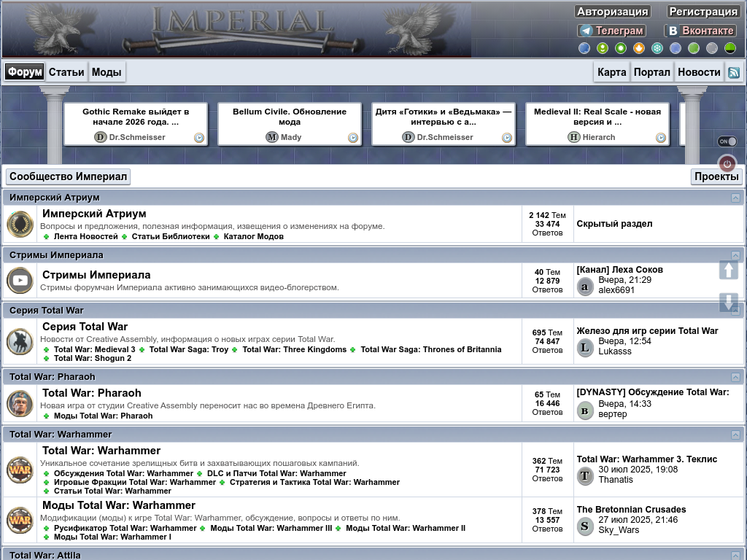Open the Статьи tab
This screenshot has width=747, height=560.
(66, 72)
